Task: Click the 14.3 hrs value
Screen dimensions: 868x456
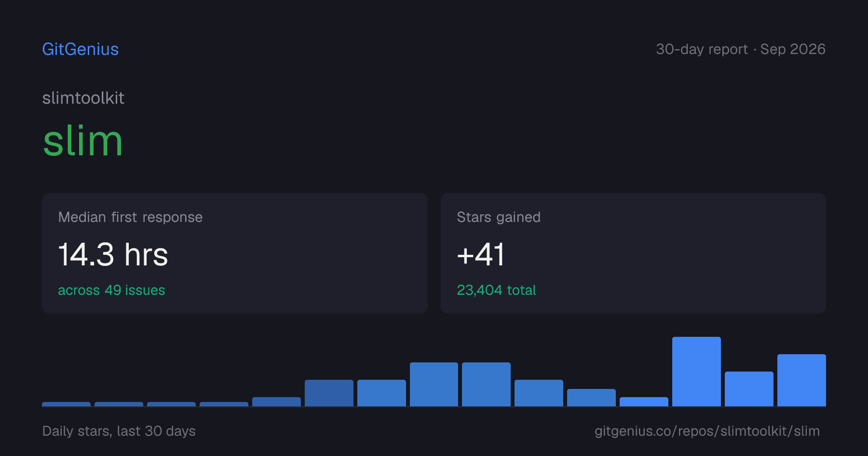Action: pyautogui.click(x=113, y=254)
